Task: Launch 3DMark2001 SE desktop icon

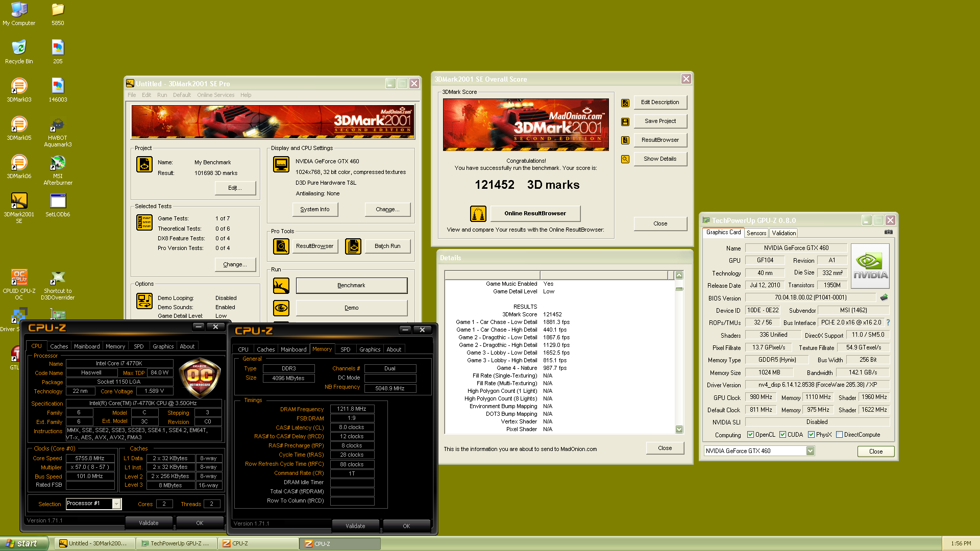Action: (x=19, y=207)
